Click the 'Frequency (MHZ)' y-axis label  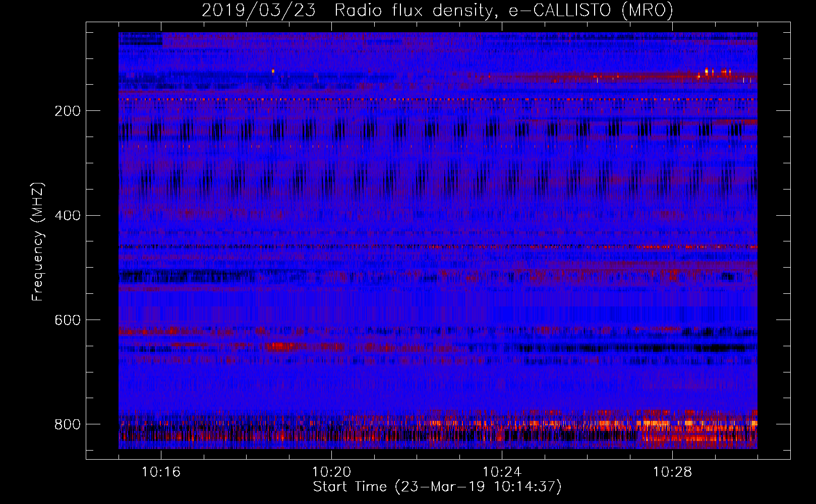coord(38,241)
